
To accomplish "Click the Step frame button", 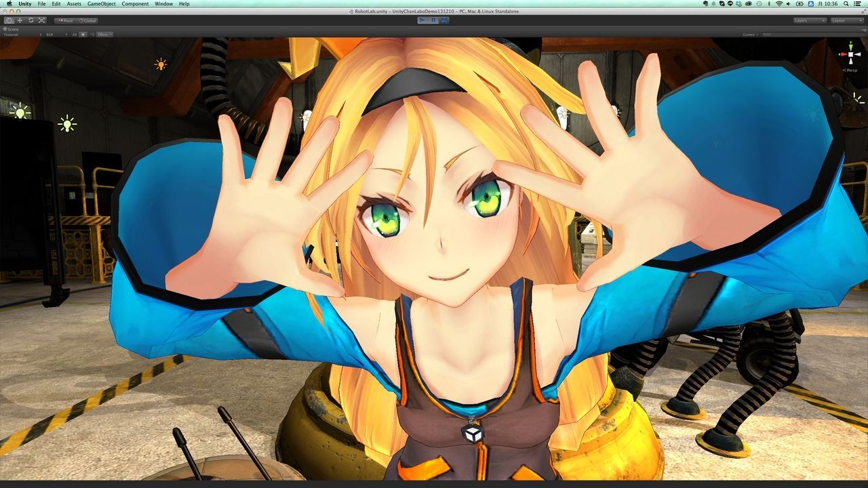I will [x=444, y=20].
